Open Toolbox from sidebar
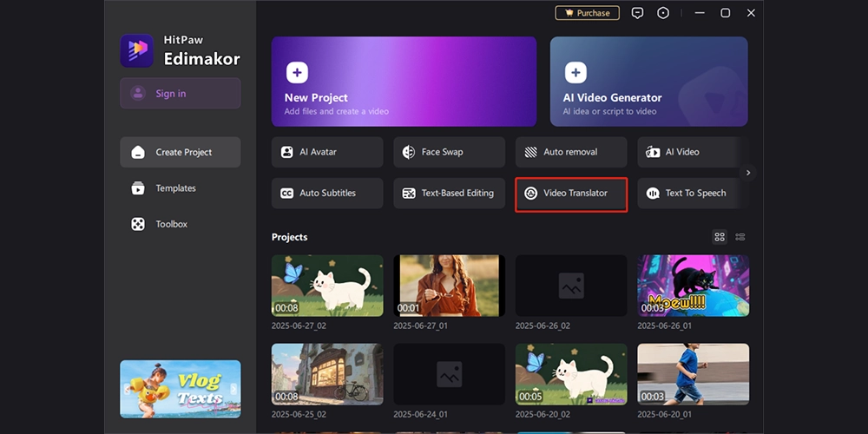This screenshot has width=868, height=434. 180,224
